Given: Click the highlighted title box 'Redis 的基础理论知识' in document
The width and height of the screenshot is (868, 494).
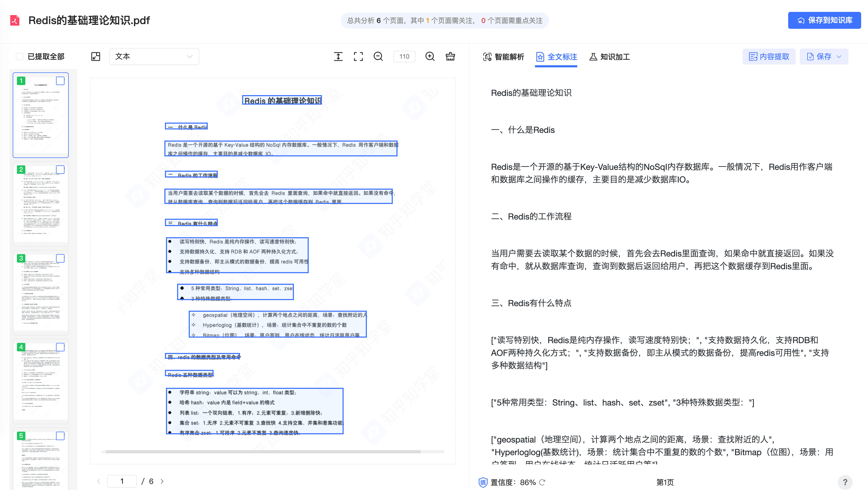Looking at the screenshot, I should 282,100.
